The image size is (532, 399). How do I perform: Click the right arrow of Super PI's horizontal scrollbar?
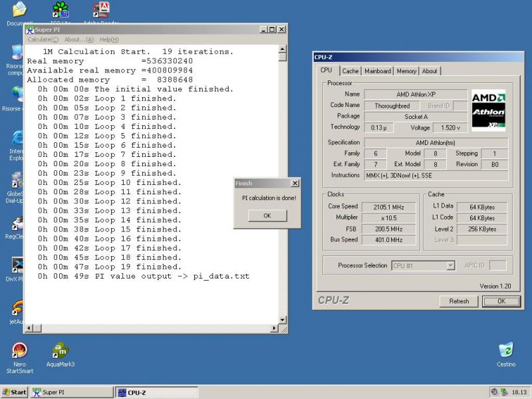(x=275, y=328)
